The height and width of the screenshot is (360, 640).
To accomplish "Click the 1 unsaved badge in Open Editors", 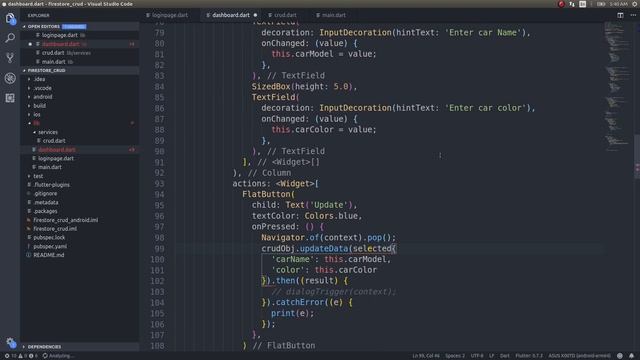I will pyautogui.click(x=74, y=27).
